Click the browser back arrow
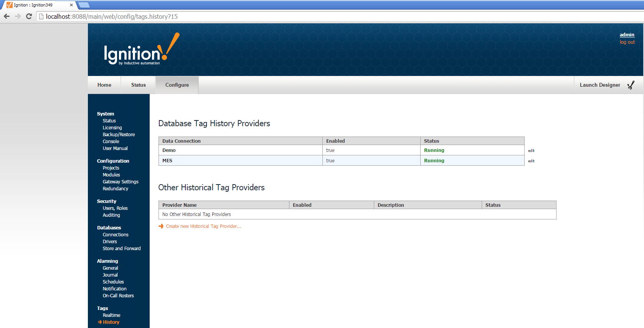The image size is (644, 328). 7,16
